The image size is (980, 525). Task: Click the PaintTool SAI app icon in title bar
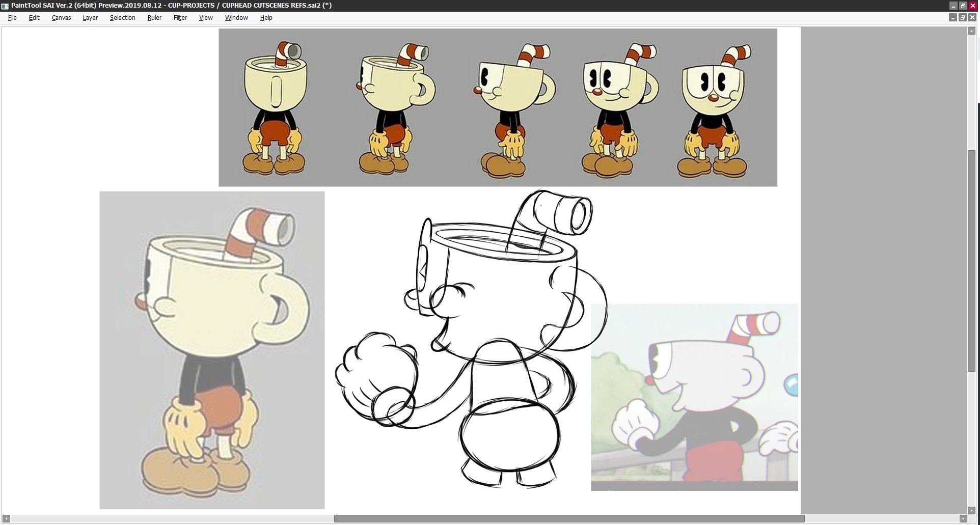click(x=5, y=6)
